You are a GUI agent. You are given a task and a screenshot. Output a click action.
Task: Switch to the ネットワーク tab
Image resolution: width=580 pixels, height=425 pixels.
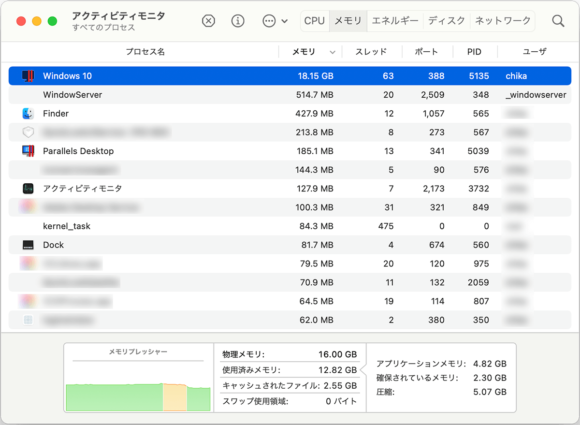point(503,21)
